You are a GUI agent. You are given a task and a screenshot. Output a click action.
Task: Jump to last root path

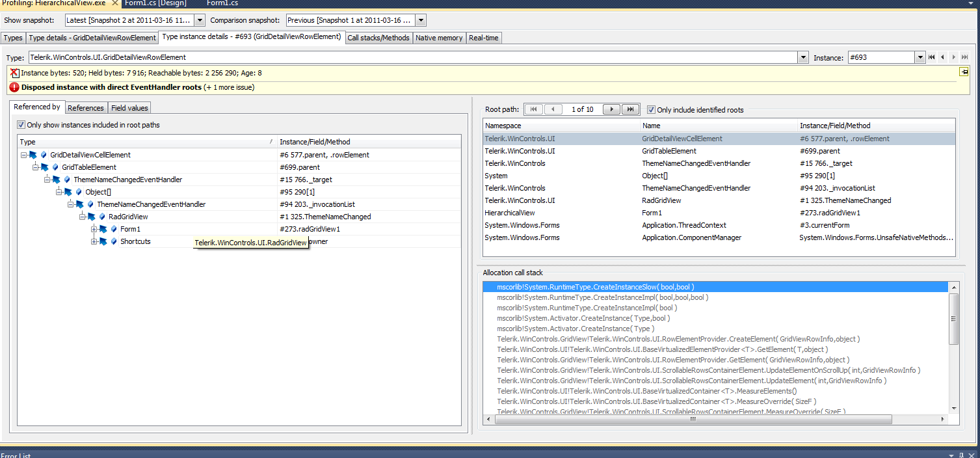tap(629, 109)
